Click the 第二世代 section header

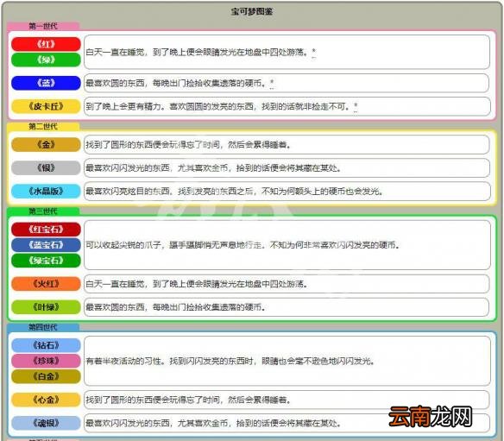(x=43, y=126)
